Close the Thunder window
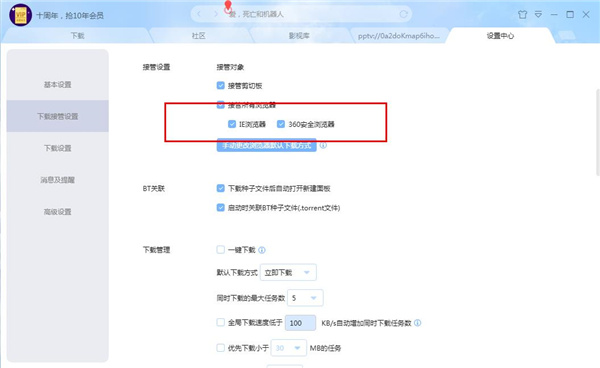 tap(586, 15)
